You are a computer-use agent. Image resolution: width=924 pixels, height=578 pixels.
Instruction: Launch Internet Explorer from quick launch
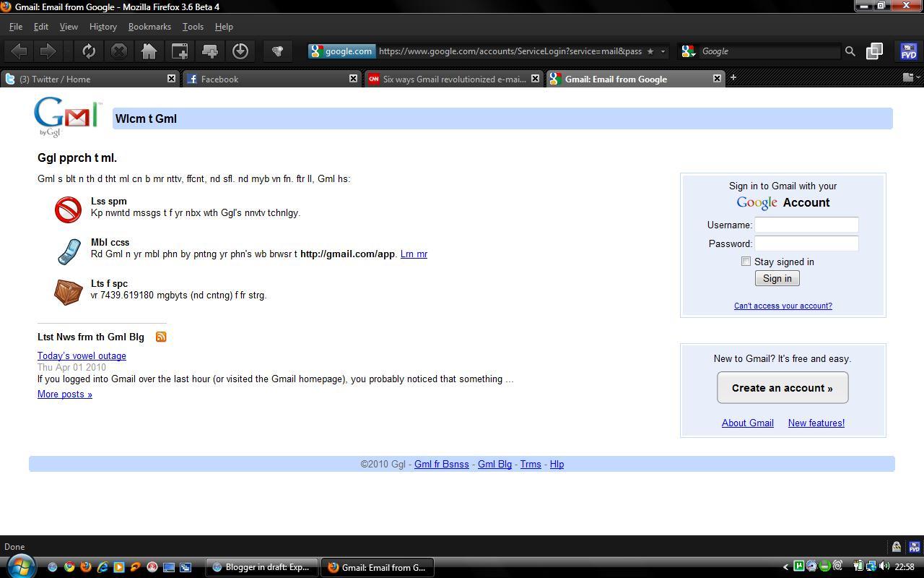coord(103,567)
